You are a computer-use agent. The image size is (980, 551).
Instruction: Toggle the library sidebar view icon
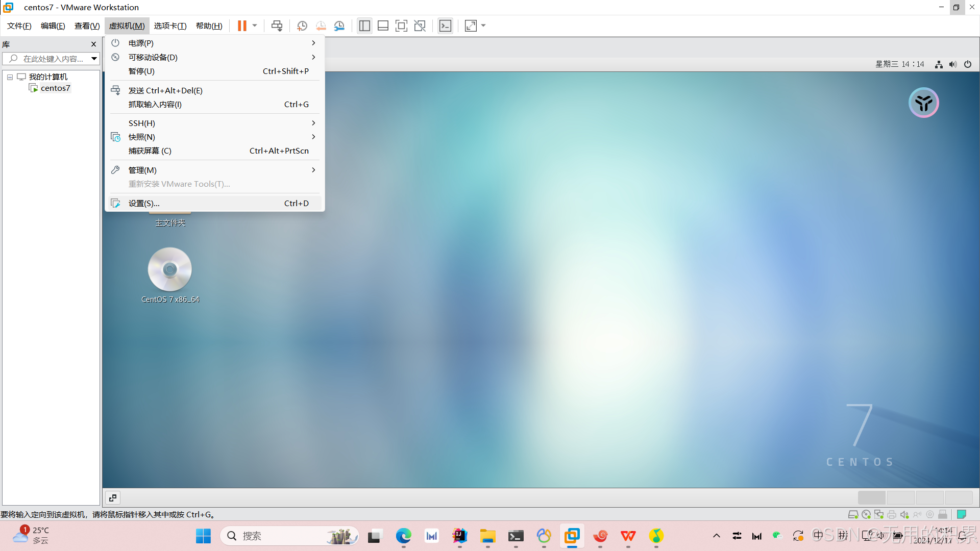364,26
